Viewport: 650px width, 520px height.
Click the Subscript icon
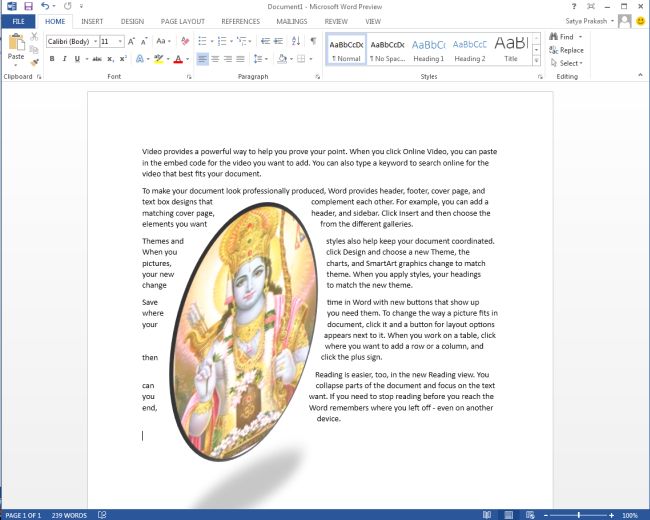[x=110, y=59]
